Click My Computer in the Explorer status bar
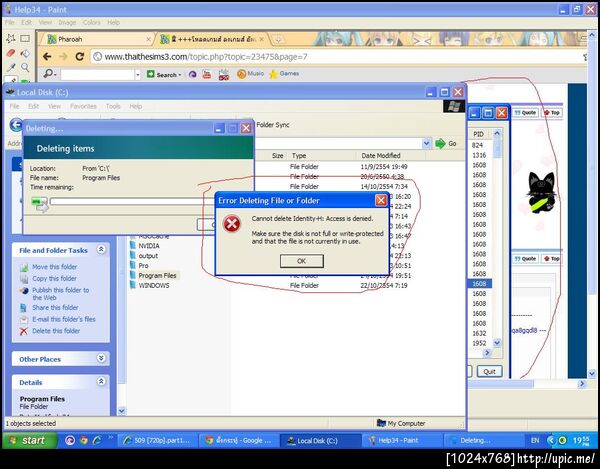The height and width of the screenshot is (469, 600). [x=401, y=423]
